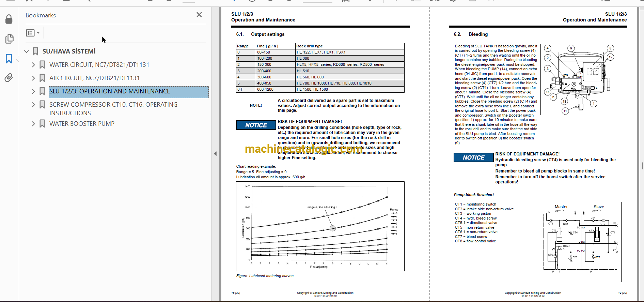Click table cell 'HL 1500, HL 1560'
This screenshot has width=644, height=302.
coord(350,89)
